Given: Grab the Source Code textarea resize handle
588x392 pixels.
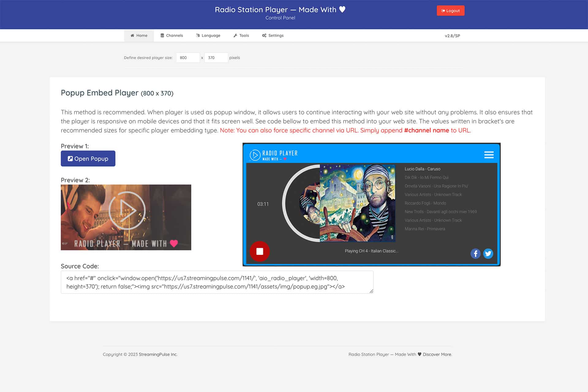Looking at the screenshot, I should pyautogui.click(x=371, y=291).
